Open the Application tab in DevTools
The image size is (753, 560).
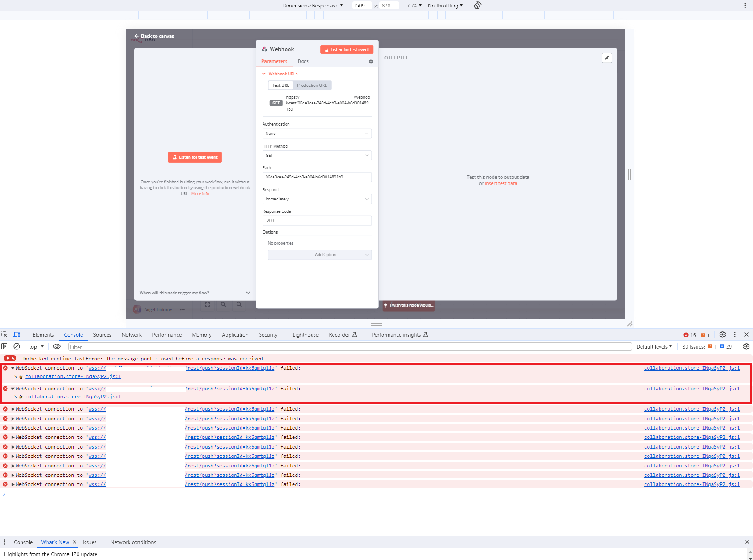point(235,335)
